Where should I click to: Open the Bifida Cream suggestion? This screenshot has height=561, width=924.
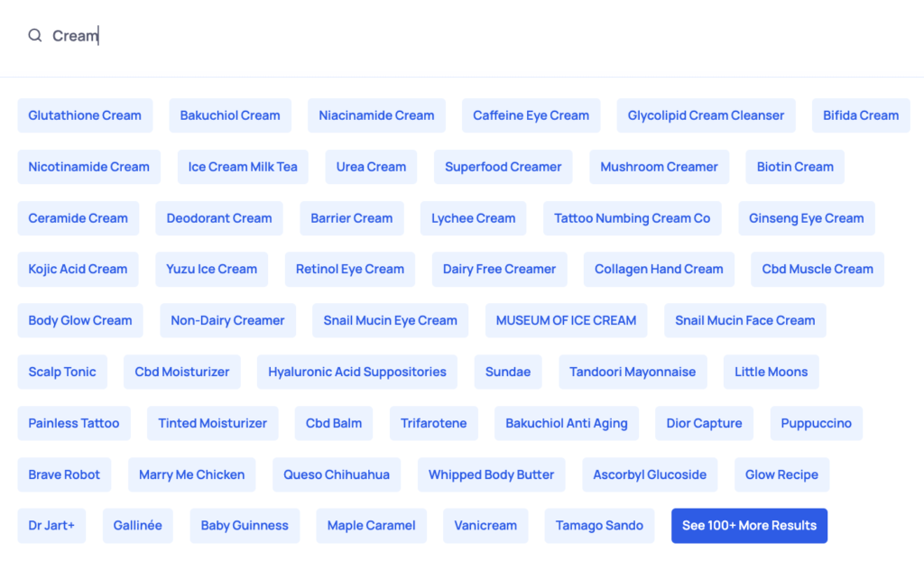point(861,115)
